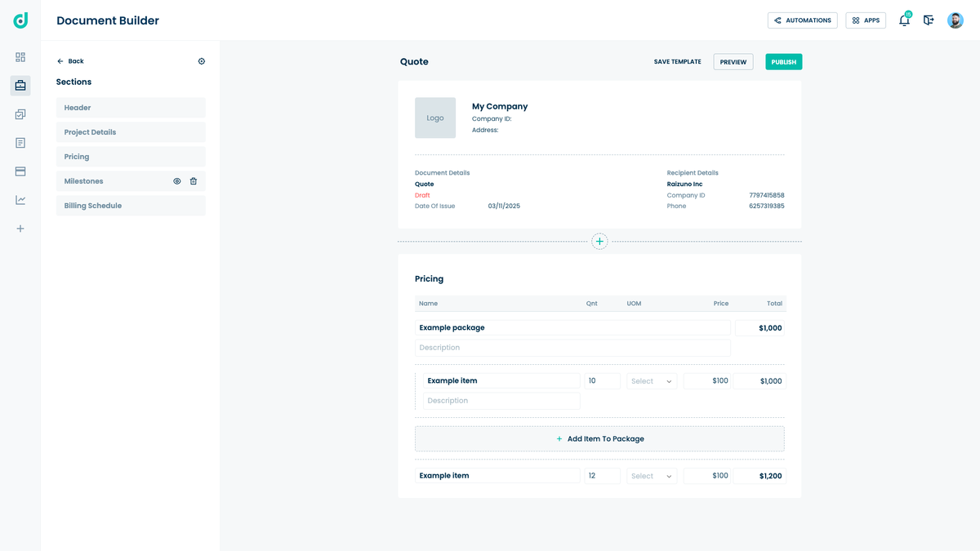
Task: Click Add Item To Package
Action: 599,438
